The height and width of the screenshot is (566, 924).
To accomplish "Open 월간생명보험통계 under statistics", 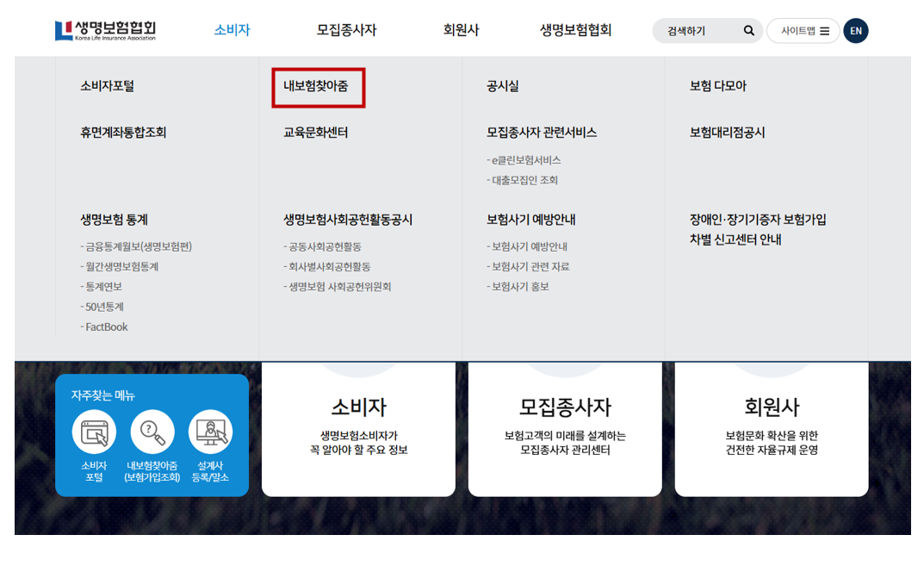I will pyautogui.click(x=121, y=266).
